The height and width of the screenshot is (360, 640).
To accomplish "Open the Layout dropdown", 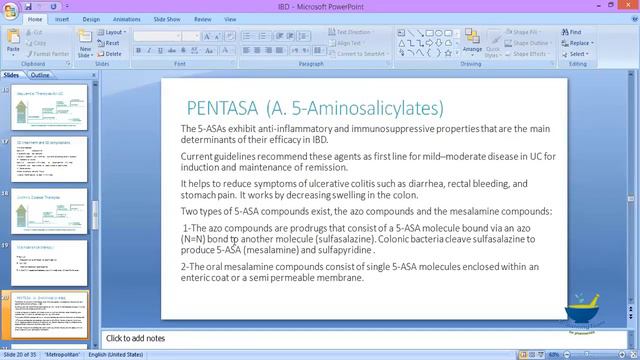I will click(112, 32).
